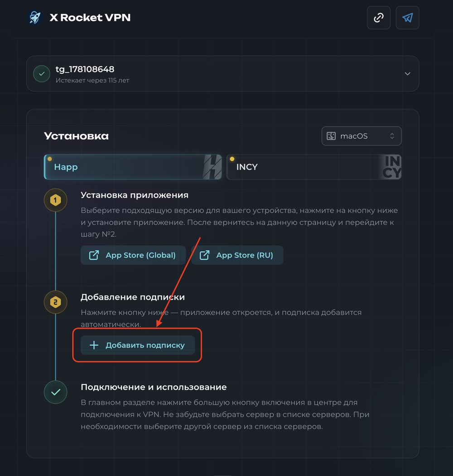Click the App Store (Global) button
The width and height of the screenshot is (453, 476).
(x=133, y=255)
